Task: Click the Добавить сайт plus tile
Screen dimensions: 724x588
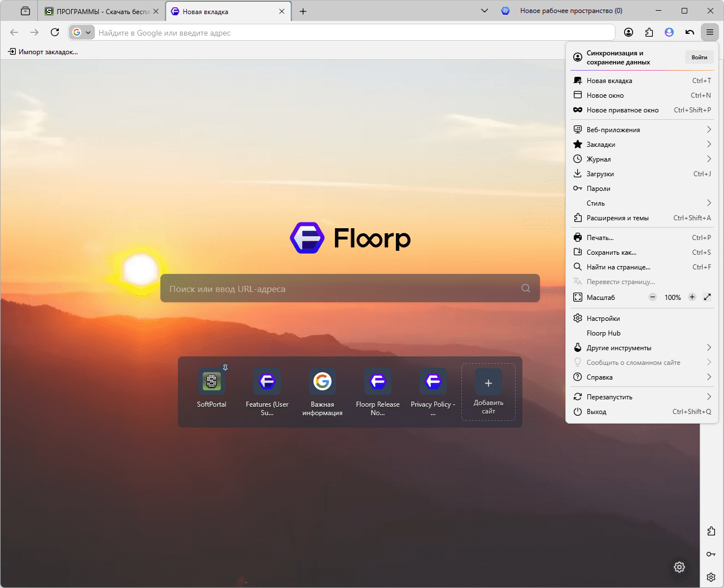Action: click(489, 392)
